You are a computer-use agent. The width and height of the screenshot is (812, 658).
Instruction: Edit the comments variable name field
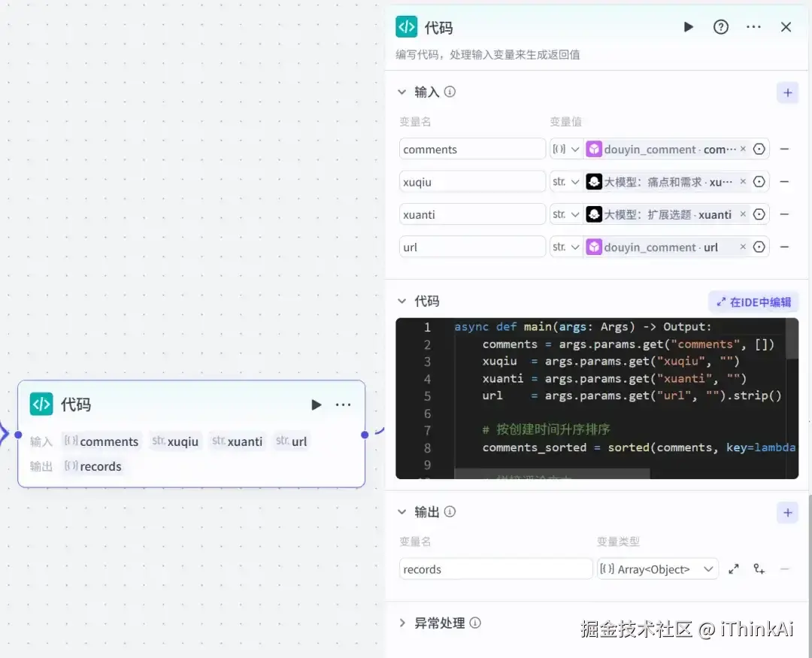pyautogui.click(x=472, y=149)
